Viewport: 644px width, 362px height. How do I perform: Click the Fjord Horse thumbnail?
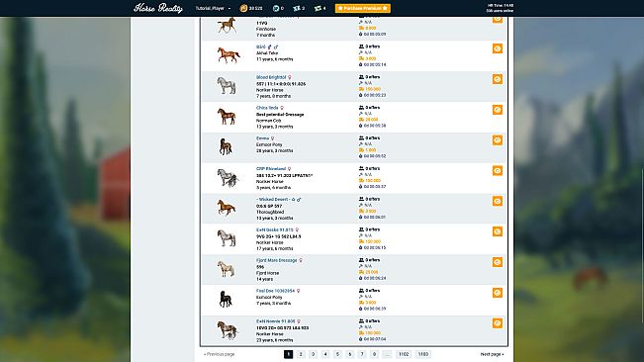pos(226,269)
